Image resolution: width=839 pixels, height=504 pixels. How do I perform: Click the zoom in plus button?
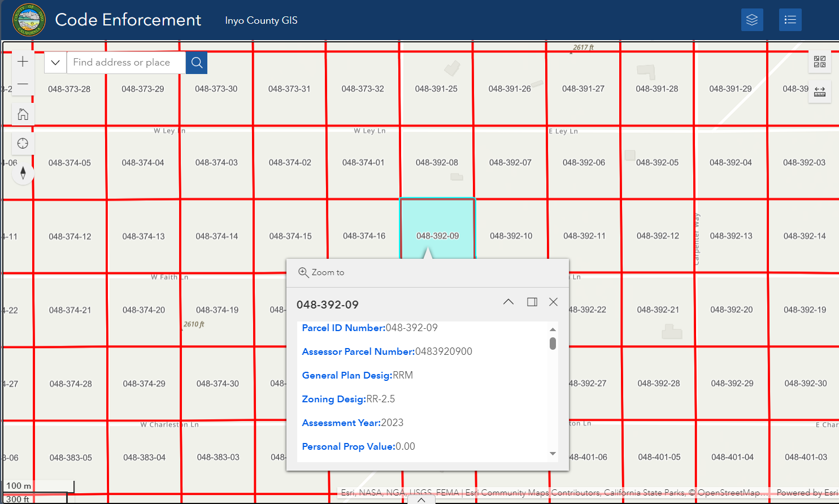(x=23, y=62)
